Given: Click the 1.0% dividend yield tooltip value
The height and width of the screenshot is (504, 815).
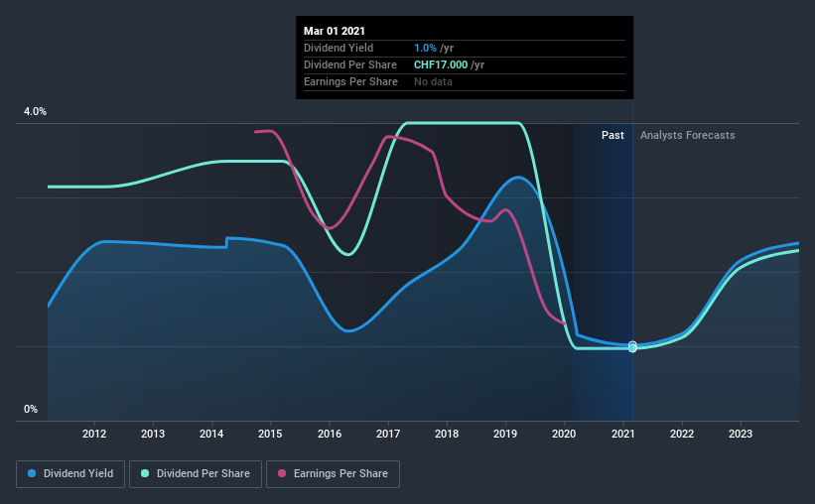Looking at the screenshot, I should (x=425, y=48).
